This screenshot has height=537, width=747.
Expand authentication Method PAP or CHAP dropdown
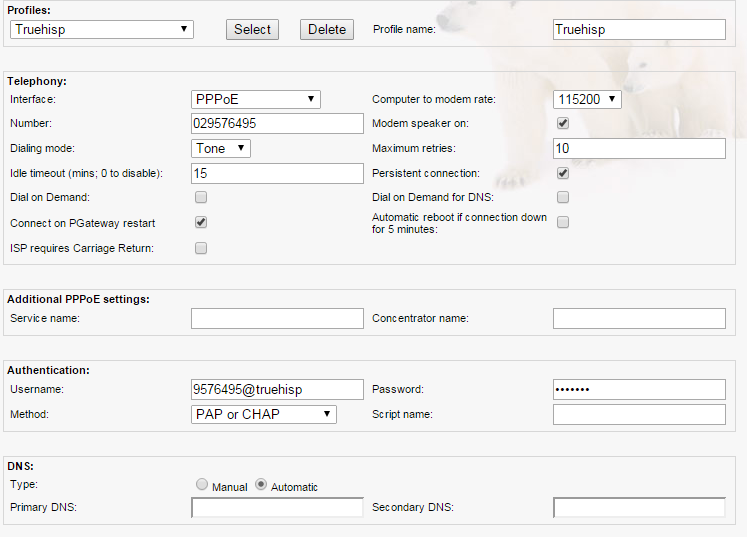[264, 414]
